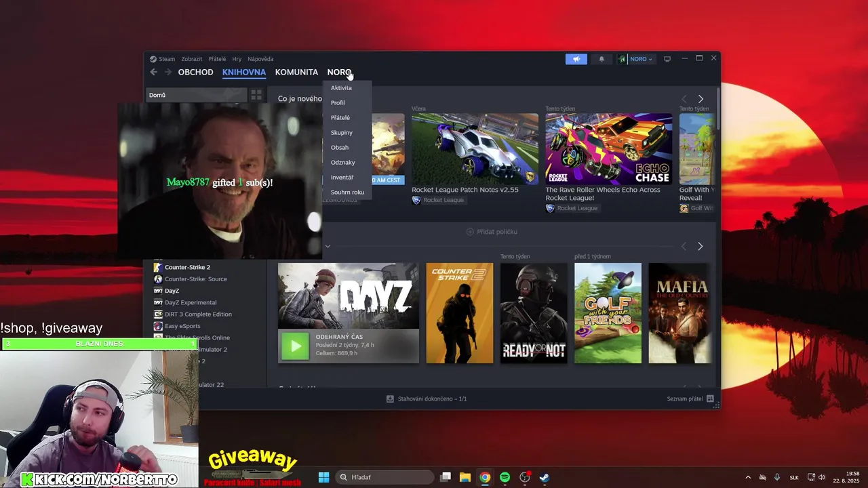The height and width of the screenshot is (488, 868).
Task: Click the Hľadať taskbar search field
Action: [385, 477]
